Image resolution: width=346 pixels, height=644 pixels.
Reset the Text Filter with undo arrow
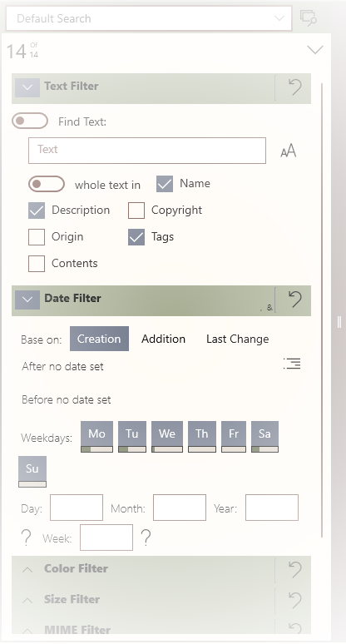[x=294, y=87]
